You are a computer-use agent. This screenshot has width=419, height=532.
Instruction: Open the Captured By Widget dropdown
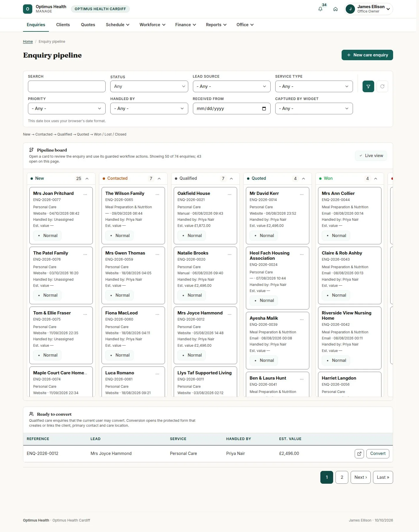pos(314,108)
